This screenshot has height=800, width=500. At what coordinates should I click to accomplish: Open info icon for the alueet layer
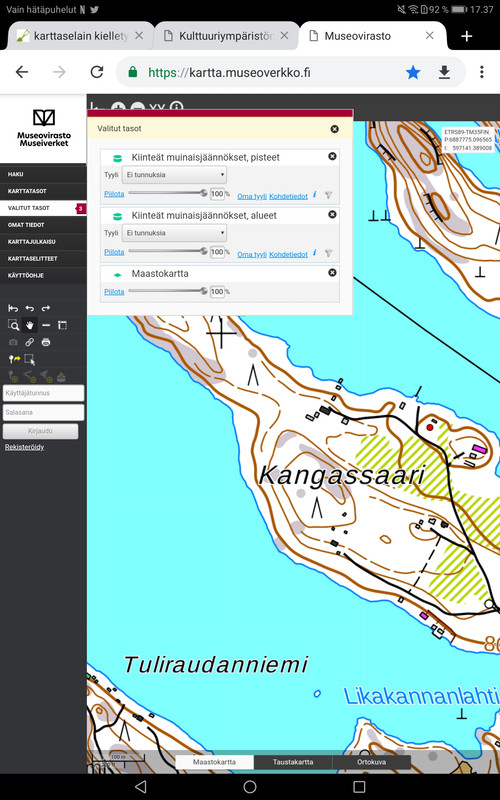315,253
